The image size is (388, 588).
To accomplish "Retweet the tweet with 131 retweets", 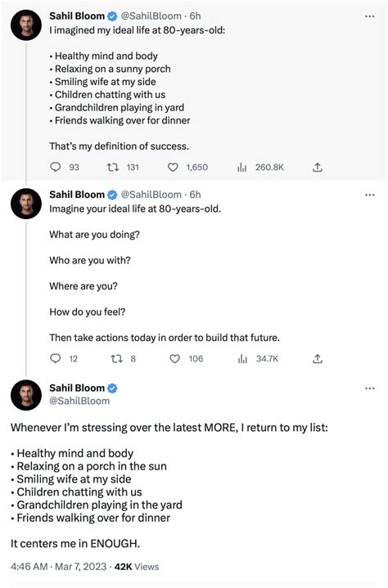I will tap(113, 167).
